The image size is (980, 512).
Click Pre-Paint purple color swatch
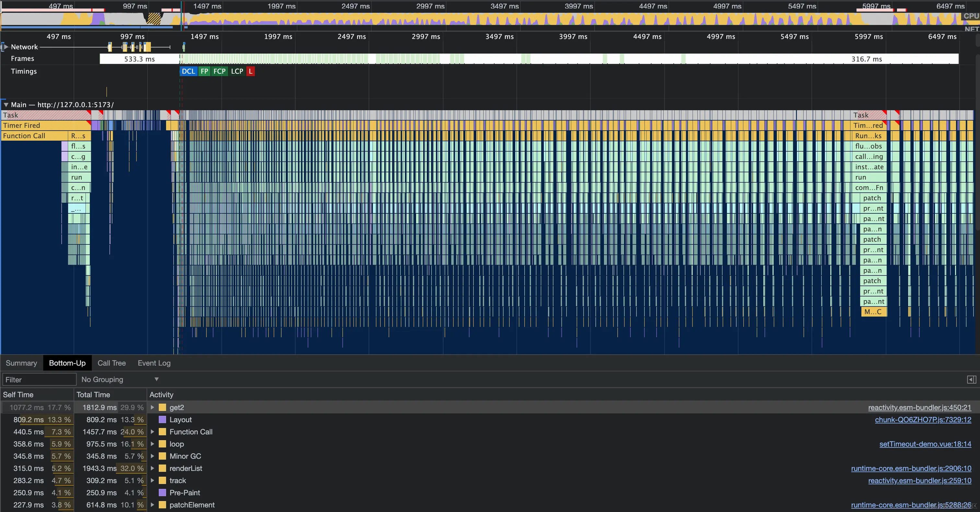click(162, 493)
